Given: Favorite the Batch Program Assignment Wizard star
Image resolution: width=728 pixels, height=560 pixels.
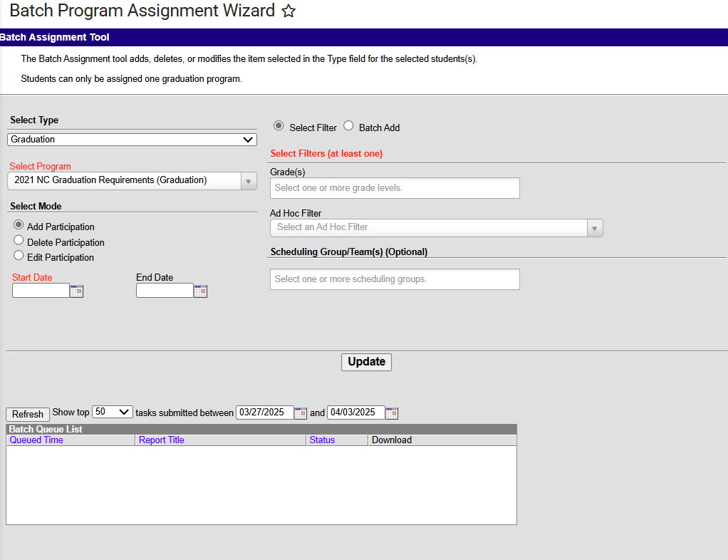Looking at the screenshot, I should tap(288, 11).
